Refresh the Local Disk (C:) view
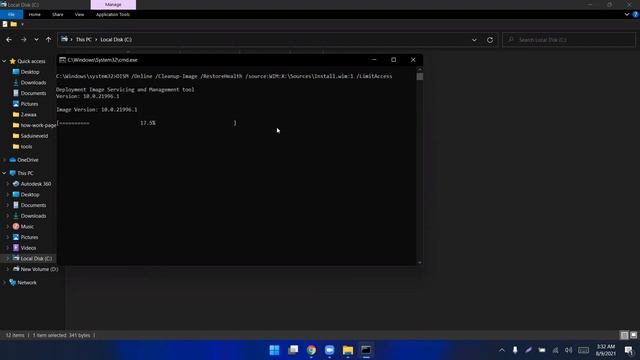Screen dimensions: 640x360 tap(490, 40)
